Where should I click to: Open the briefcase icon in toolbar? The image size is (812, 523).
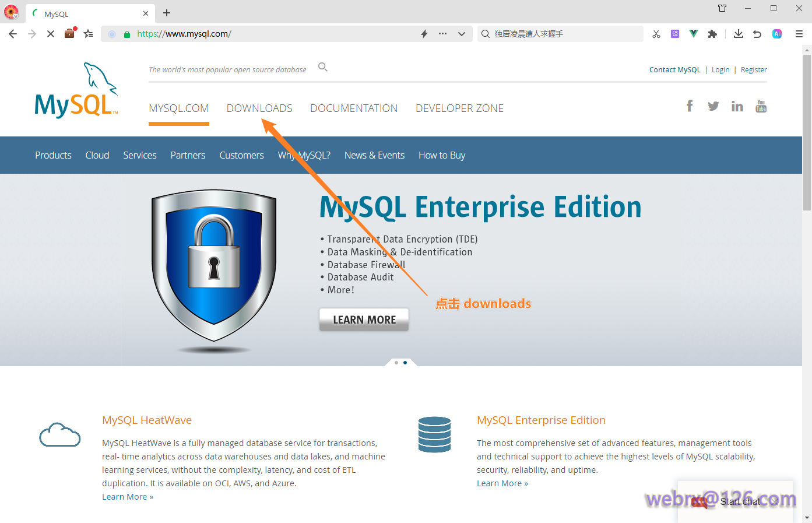pyautogui.click(x=70, y=33)
